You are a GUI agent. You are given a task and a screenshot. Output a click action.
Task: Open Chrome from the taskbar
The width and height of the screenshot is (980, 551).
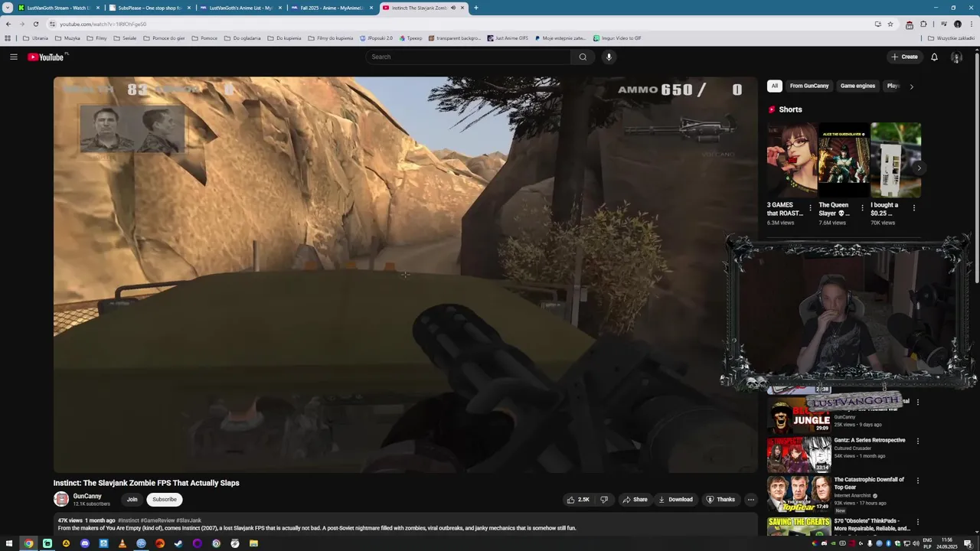pos(28,543)
